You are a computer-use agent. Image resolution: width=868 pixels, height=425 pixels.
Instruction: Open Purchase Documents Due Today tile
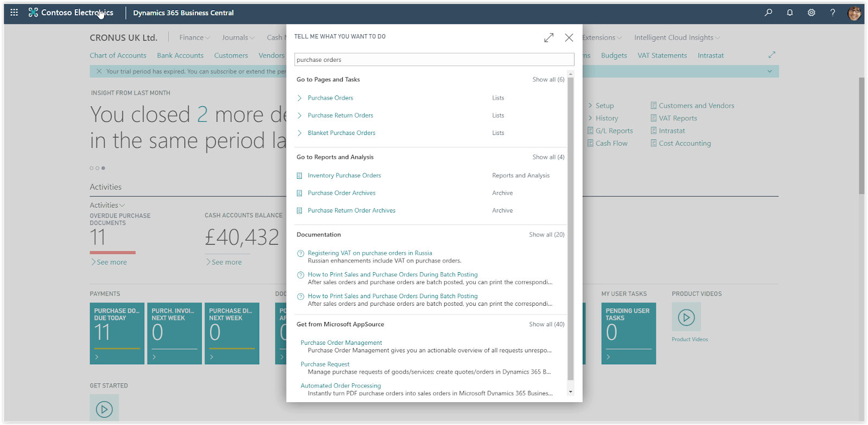pos(117,333)
